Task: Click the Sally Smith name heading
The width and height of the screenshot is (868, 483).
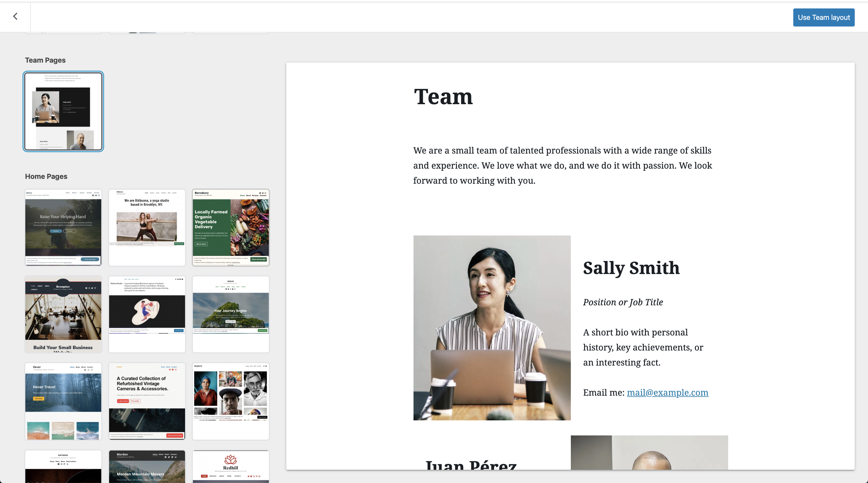Action: click(631, 268)
